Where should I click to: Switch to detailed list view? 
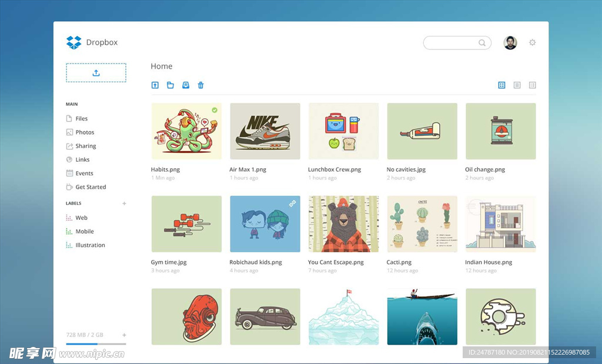[x=533, y=85]
